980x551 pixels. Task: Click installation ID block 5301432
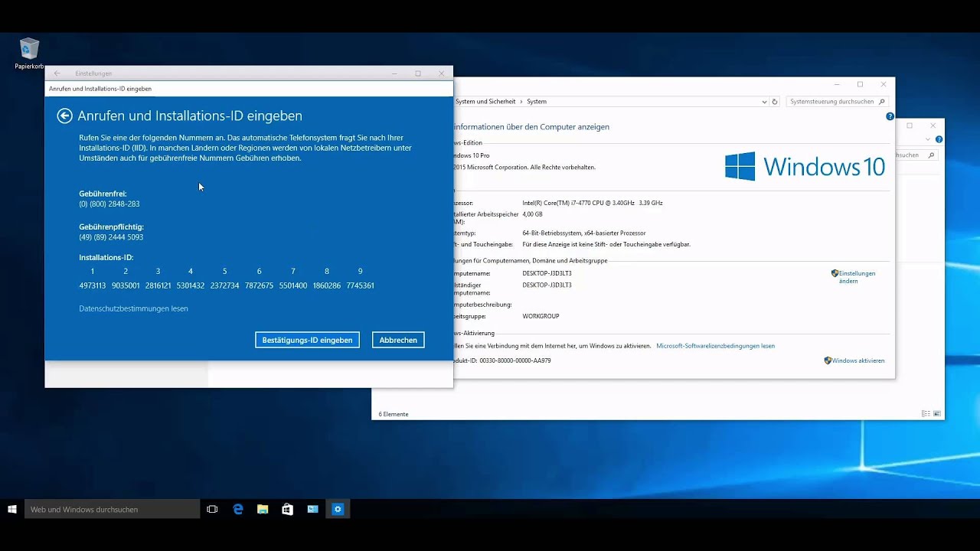click(191, 285)
